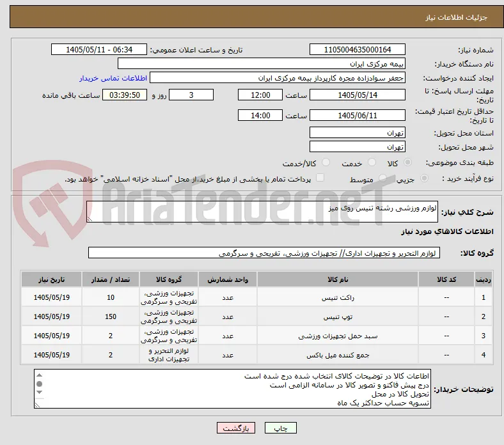Click the سبد حمل تجهیزات ورزشی item
This screenshot has width=504, height=445.
tap(338, 336)
